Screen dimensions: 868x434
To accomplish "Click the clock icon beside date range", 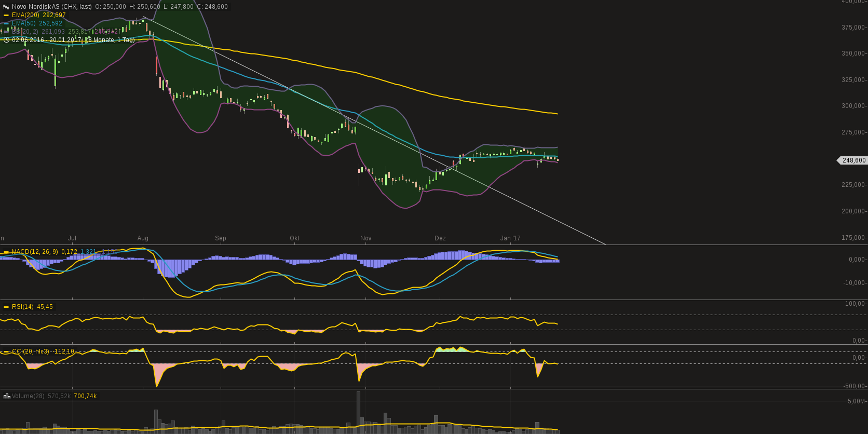I will click(6, 40).
